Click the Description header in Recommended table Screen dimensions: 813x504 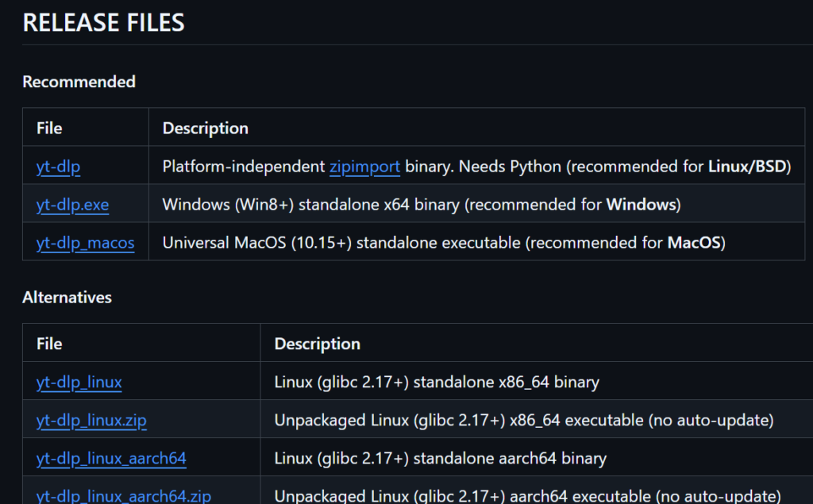(x=206, y=128)
